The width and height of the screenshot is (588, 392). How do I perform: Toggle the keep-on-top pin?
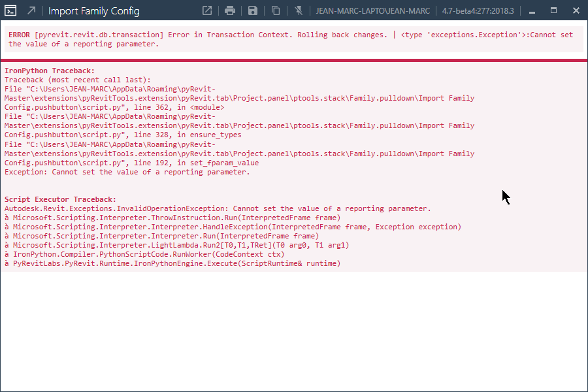pyautogui.click(x=298, y=10)
